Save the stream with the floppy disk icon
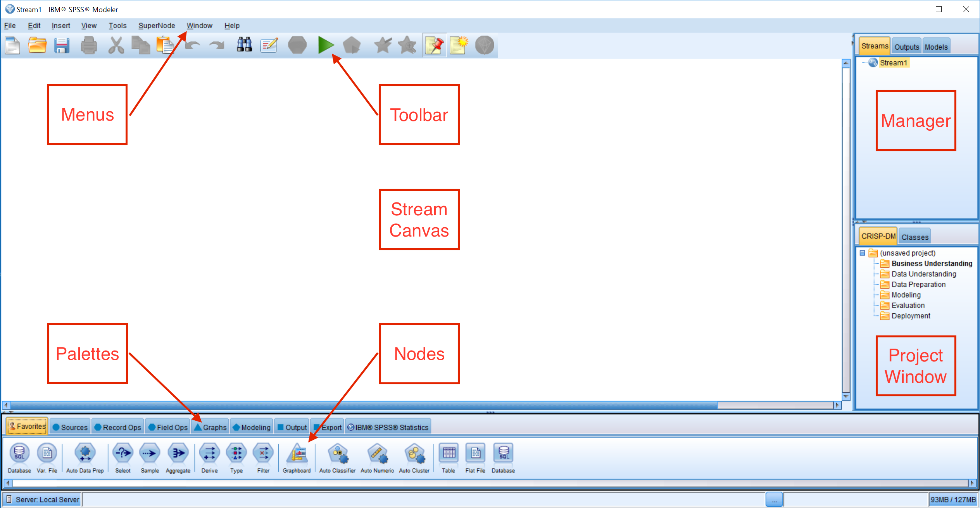The image size is (980, 508). click(x=62, y=45)
